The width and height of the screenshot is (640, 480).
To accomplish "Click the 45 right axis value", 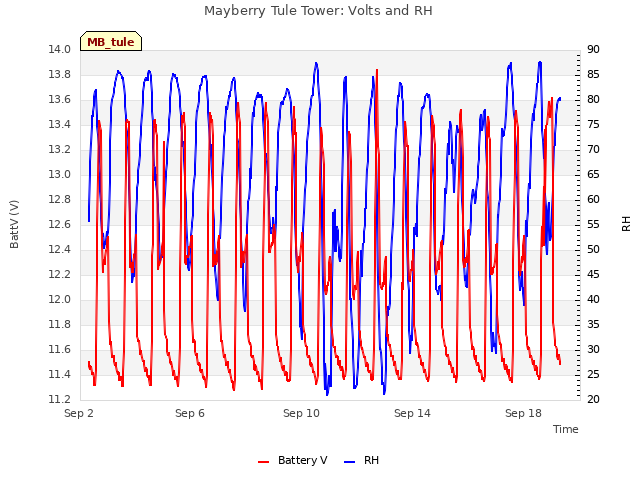I will tap(593, 274).
